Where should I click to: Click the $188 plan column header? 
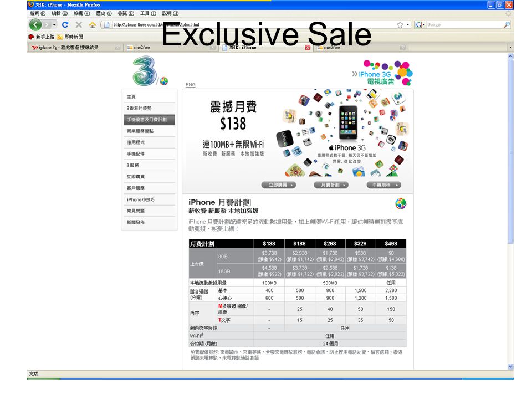[x=299, y=244]
